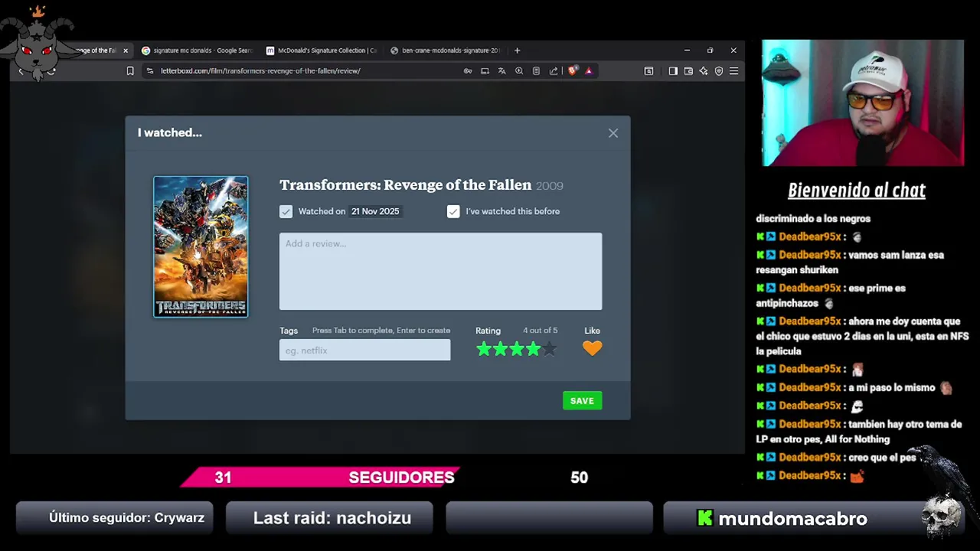Open Brave Shields lion icon
Image resolution: width=980 pixels, height=551 pixels.
[x=572, y=71]
